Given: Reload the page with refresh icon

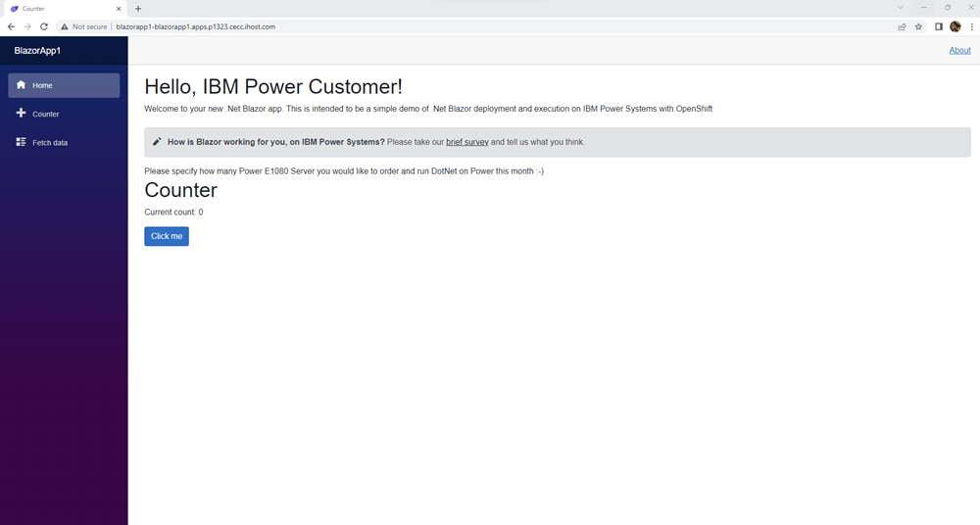Looking at the screenshot, I should click(x=44, y=26).
